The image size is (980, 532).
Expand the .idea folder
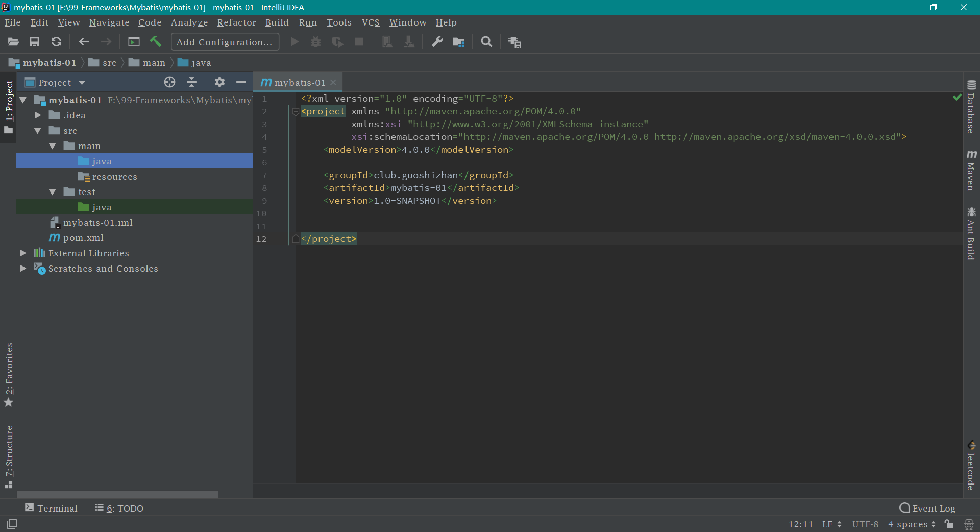pos(38,115)
